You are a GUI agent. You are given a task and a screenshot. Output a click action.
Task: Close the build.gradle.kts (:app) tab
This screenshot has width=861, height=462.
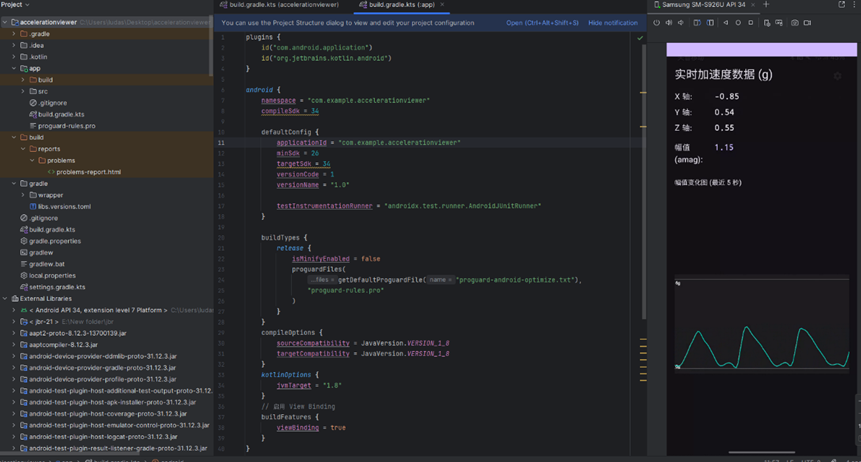(442, 4)
